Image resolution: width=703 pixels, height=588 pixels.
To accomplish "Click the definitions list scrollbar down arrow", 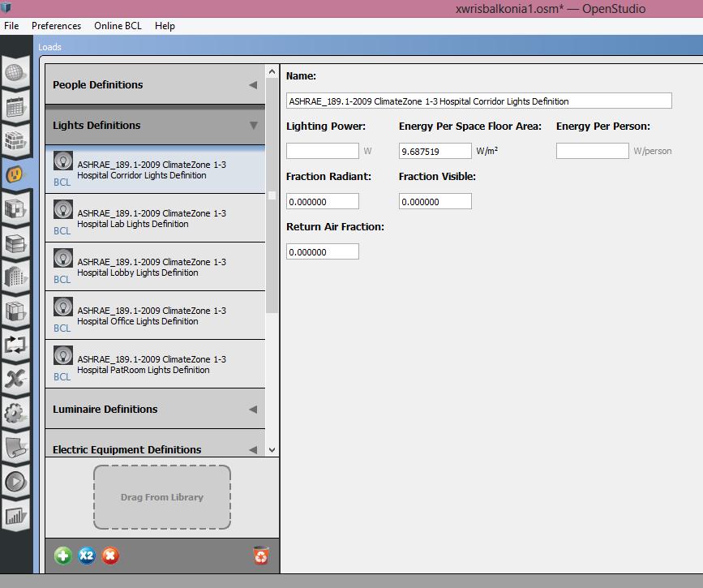I will pos(272,450).
